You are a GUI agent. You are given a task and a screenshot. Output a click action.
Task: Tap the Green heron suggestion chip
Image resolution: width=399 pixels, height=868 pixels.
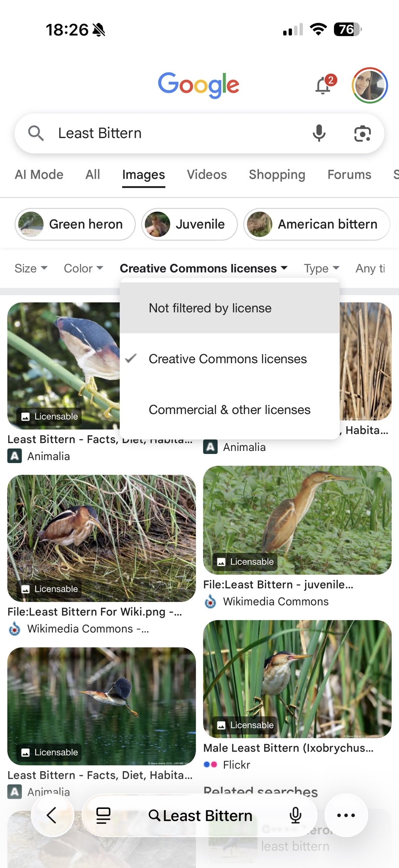coord(75,224)
